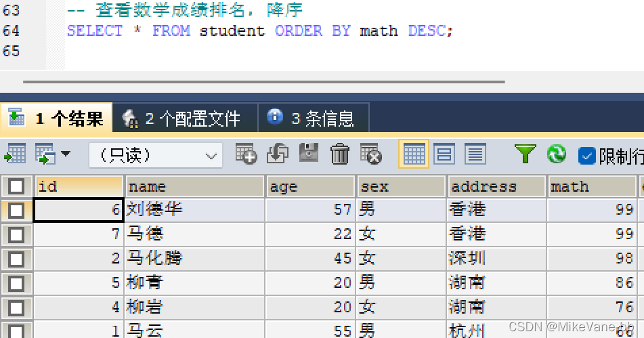The height and width of the screenshot is (338, 644).
Task: Open the read-only (只读) mode combo box
Action: point(156,155)
